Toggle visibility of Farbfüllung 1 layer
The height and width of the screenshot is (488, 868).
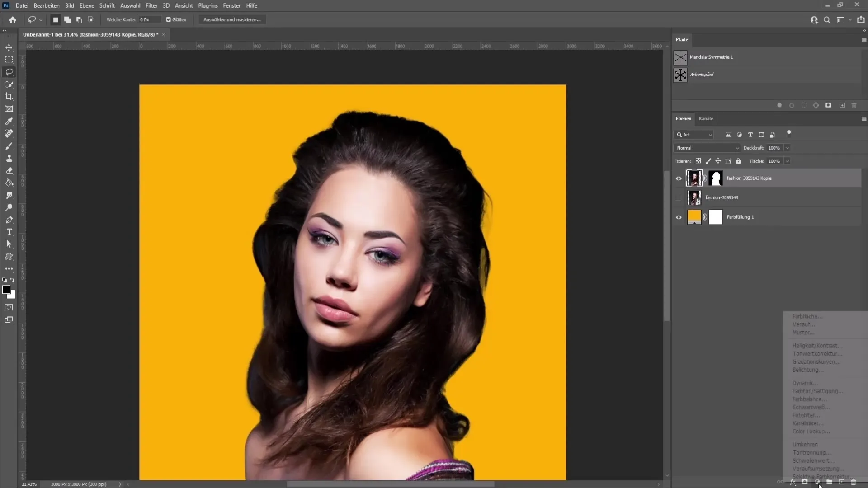pyautogui.click(x=679, y=217)
